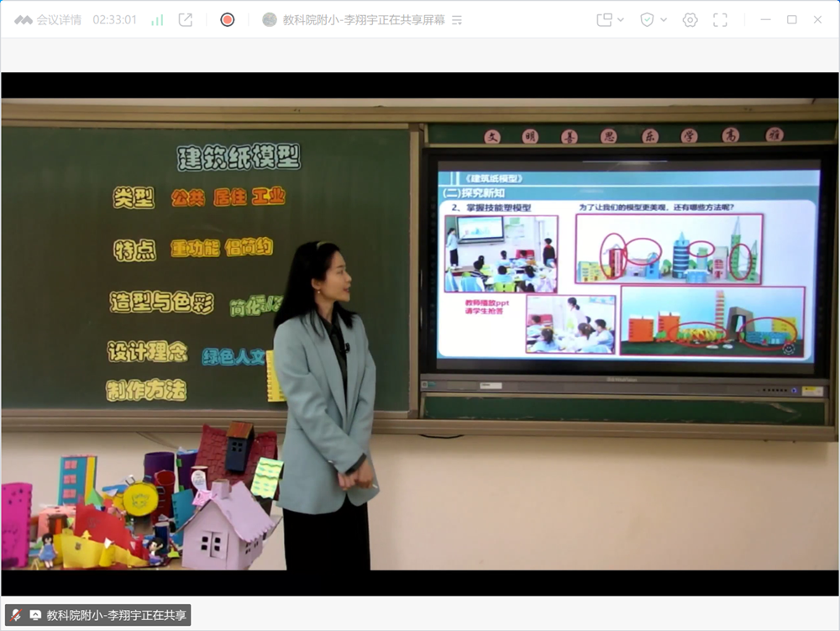Image resolution: width=840 pixels, height=631 pixels.
Task: Open settings gear icon
Action: coord(690,20)
